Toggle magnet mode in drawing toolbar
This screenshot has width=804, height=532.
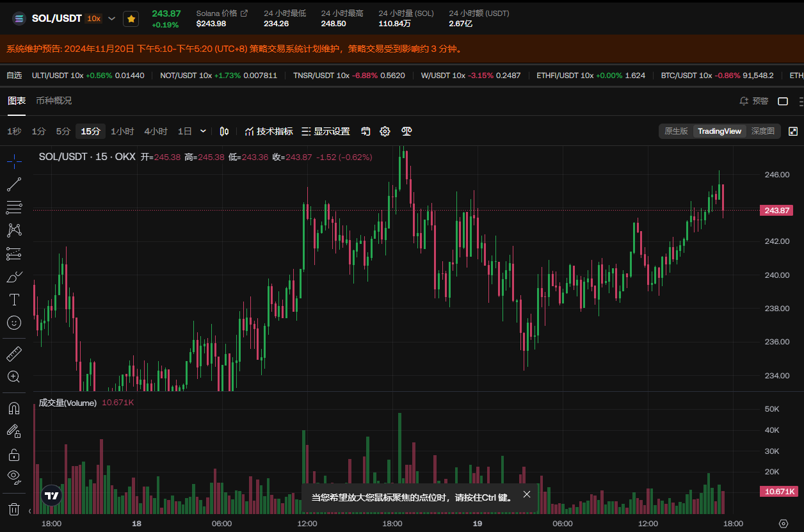coord(14,408)
